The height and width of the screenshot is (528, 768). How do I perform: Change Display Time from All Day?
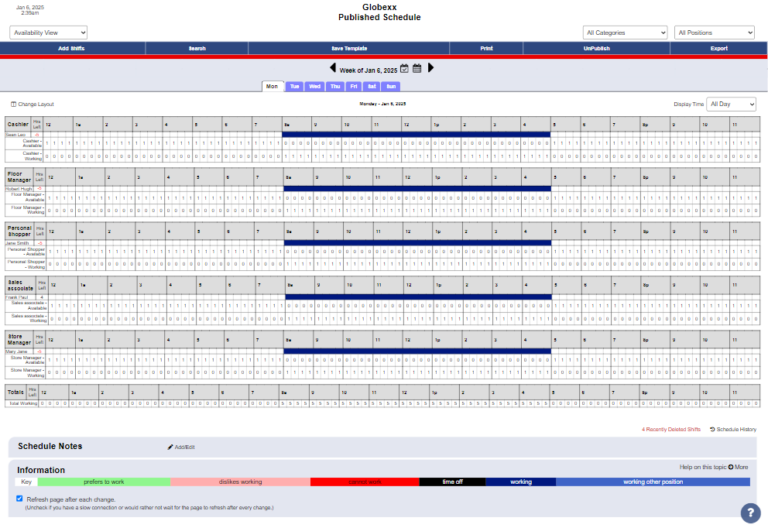coord(731,104)
